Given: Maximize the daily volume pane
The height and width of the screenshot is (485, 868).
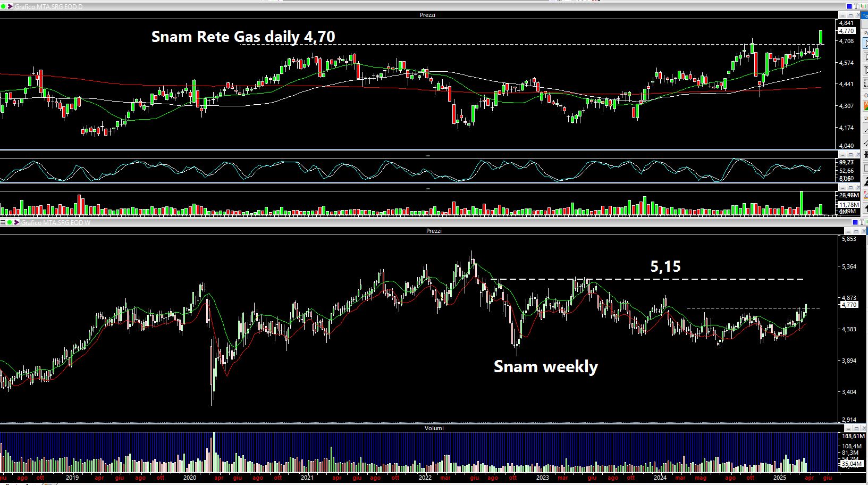Looking at the screenshot, I should [x=850, y=187].
